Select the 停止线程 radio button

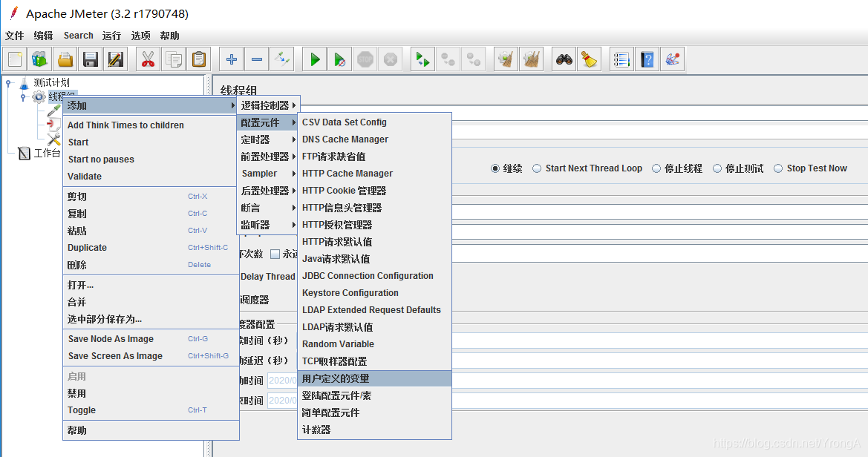[656, 168]
